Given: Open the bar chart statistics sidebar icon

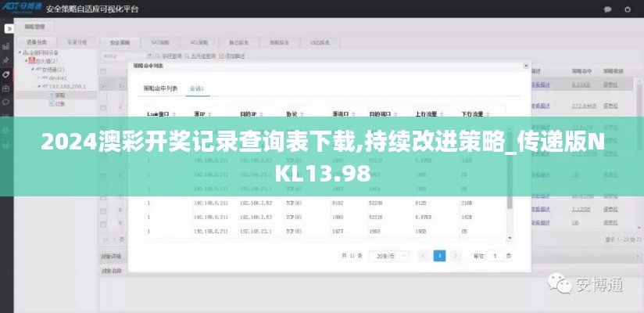Looking at the screenshot, I should pyautogui.click(x=7, y=45).
